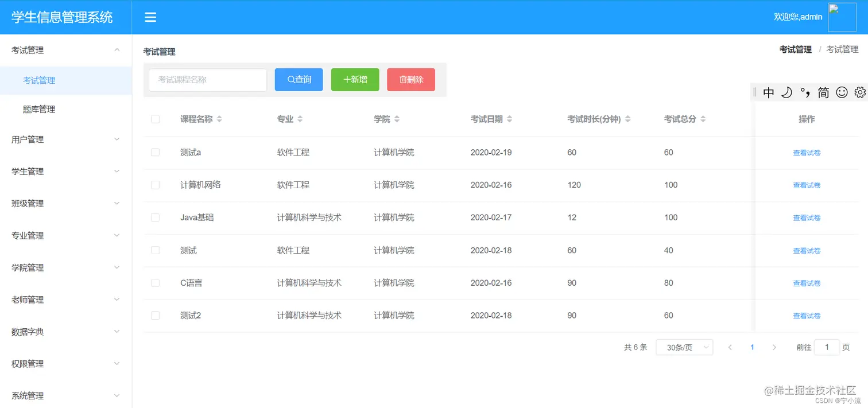Expand the 专业管理 sidebar group

point(66,236)
